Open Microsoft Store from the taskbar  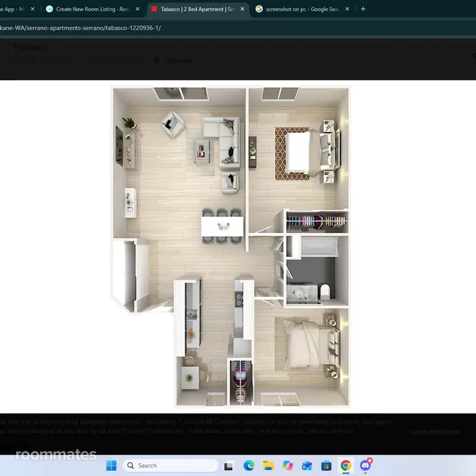pyautogui.click(x=327, y=465)
